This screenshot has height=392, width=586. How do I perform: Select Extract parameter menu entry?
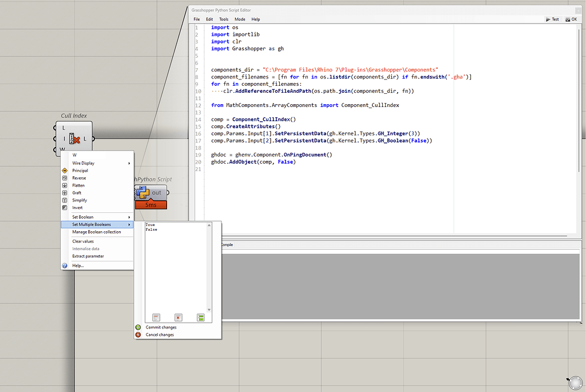pyautogui.click(x=88, y=256)
